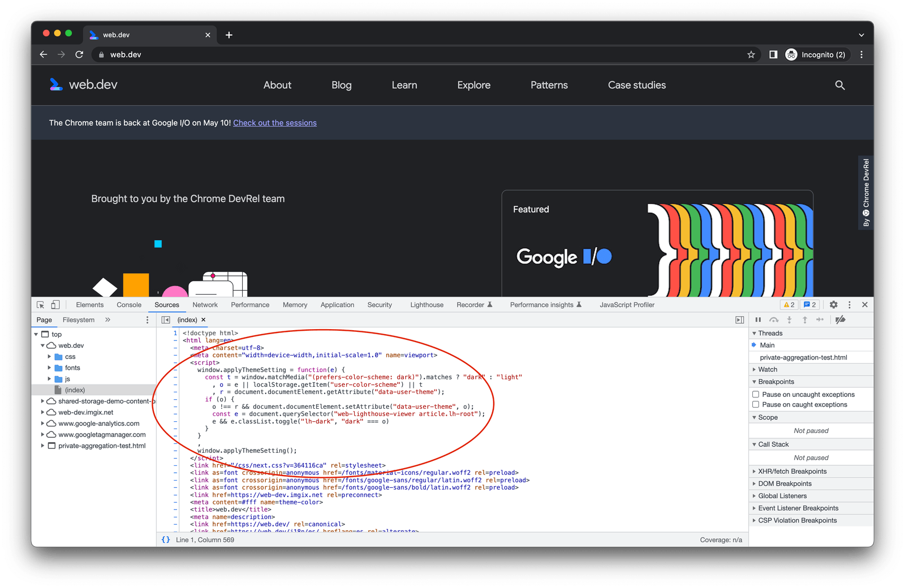Switch to the Console tab
905x588 pixels.
click(x=129, y=304)
